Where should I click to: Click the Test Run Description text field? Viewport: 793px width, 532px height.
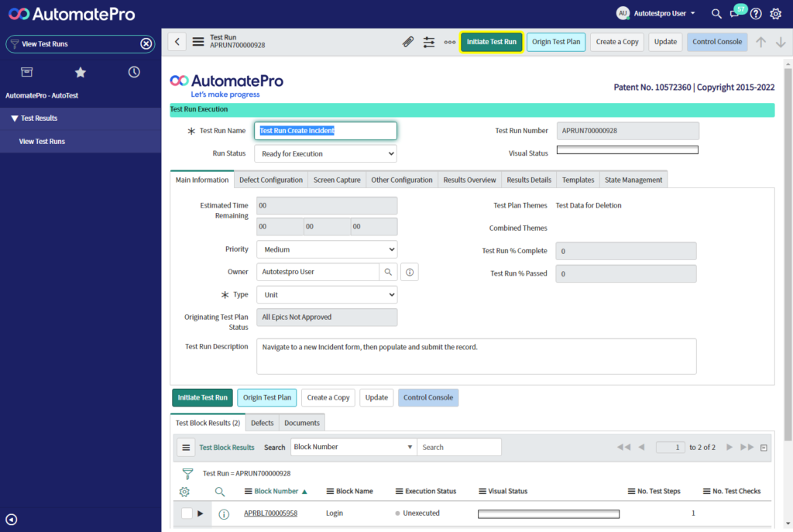click(x=475, y=355)
